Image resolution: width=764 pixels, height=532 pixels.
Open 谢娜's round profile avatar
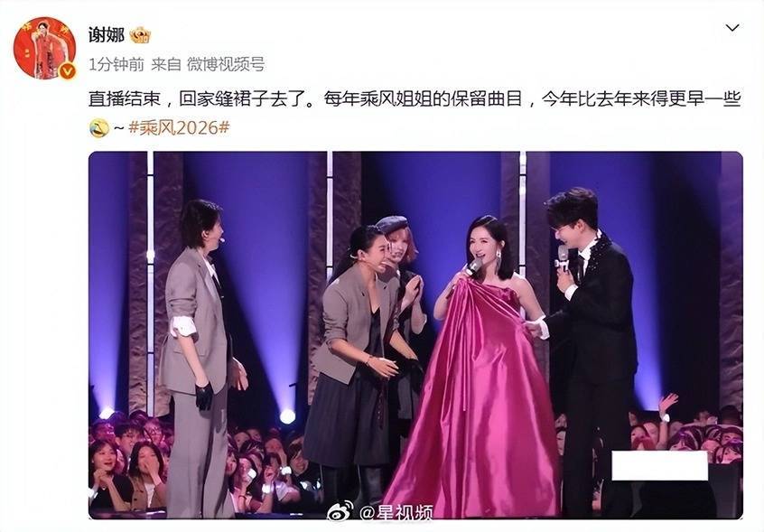coord(45,48)
